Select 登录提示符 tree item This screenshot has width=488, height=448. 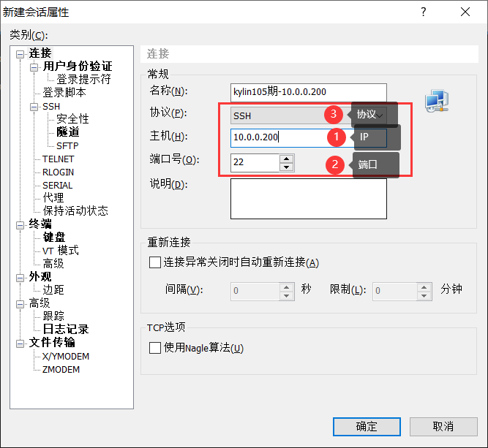coord(83,79)
